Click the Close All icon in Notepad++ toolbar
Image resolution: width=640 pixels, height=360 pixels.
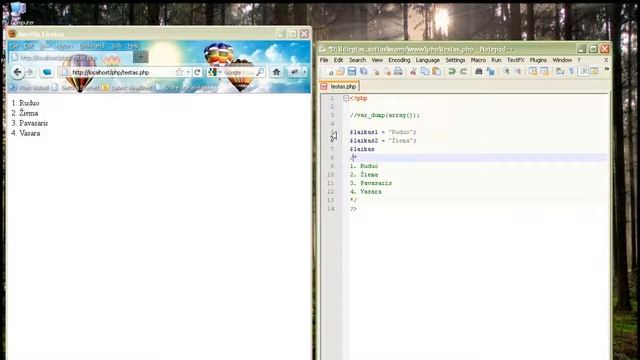(x=387, y=72)
